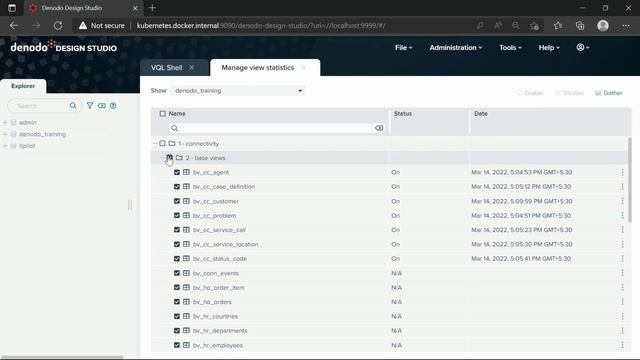Open the Explorer filter icon
This screenshot has width=640, height=360.
(x=90, y=106)
